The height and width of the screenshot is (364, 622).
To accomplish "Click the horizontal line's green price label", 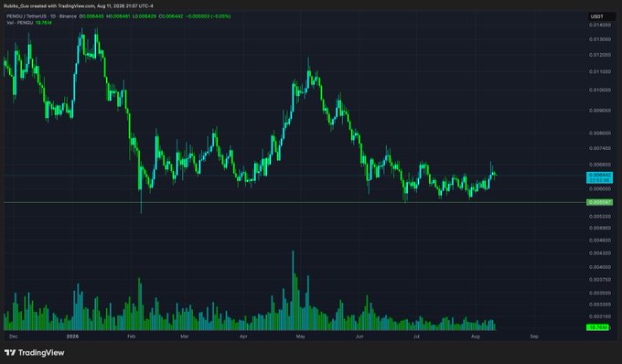I will point(599,203).
